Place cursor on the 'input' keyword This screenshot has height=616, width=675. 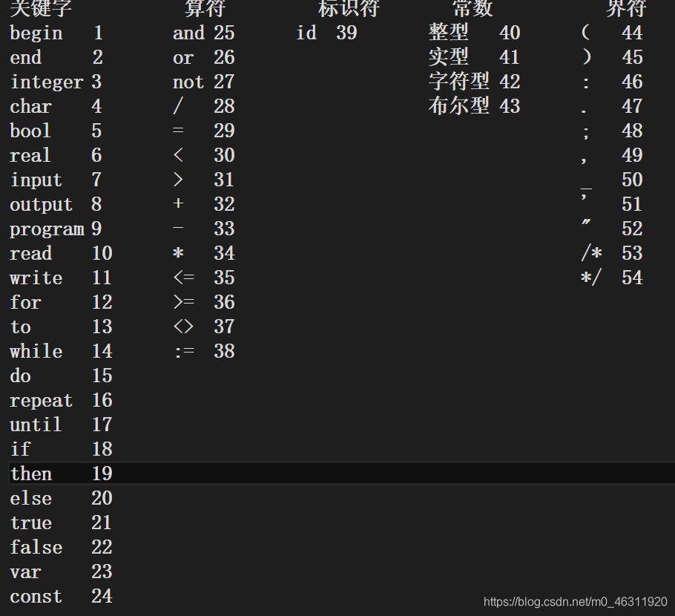click(x=36, y=180)
